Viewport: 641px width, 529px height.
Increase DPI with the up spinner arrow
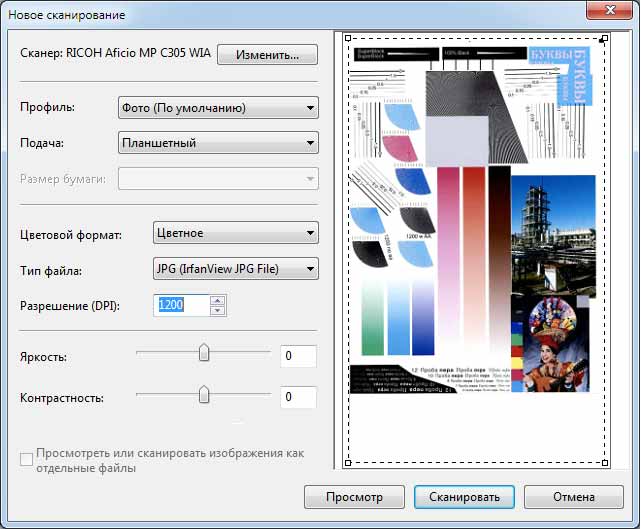(x=217, y=300)
